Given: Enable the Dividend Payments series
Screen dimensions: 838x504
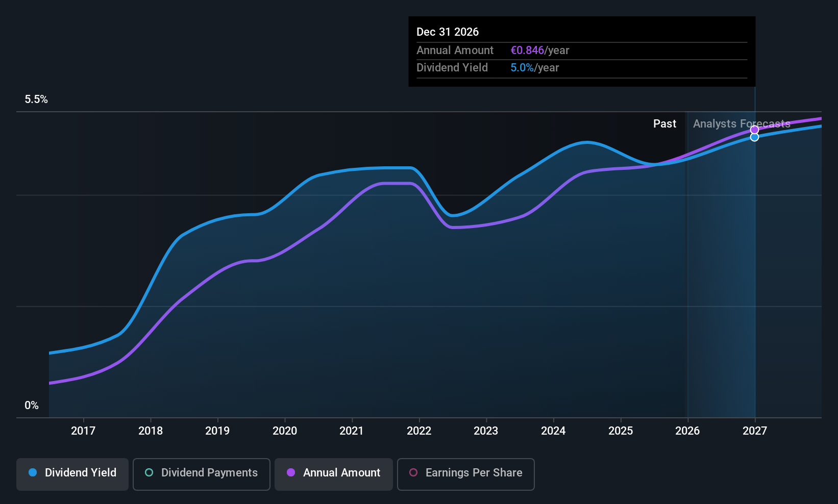Looking at the screenshot, I should pos(201,474).
